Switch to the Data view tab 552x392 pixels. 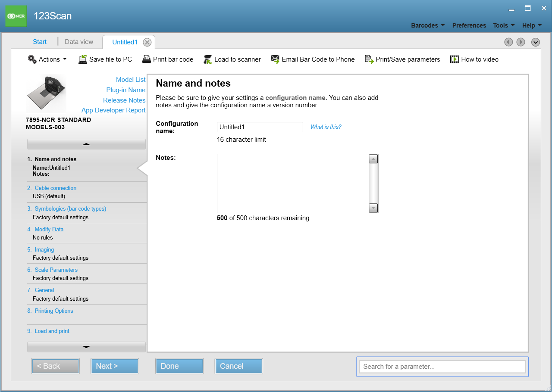pyautogui.click(x=79, y=42)
